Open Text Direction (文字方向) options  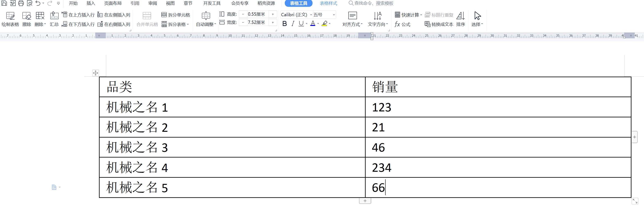click(378, 19)
